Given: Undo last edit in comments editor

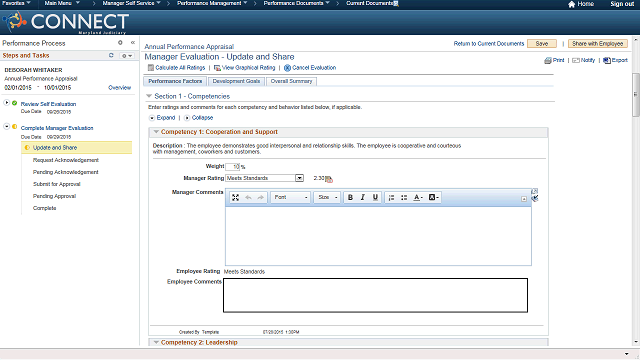Looking at the screenshot, I should tap(248, 198).
